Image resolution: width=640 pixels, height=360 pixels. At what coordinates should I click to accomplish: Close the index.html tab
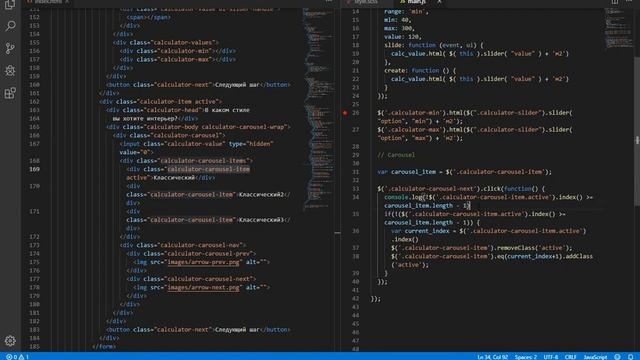point(67,2)
